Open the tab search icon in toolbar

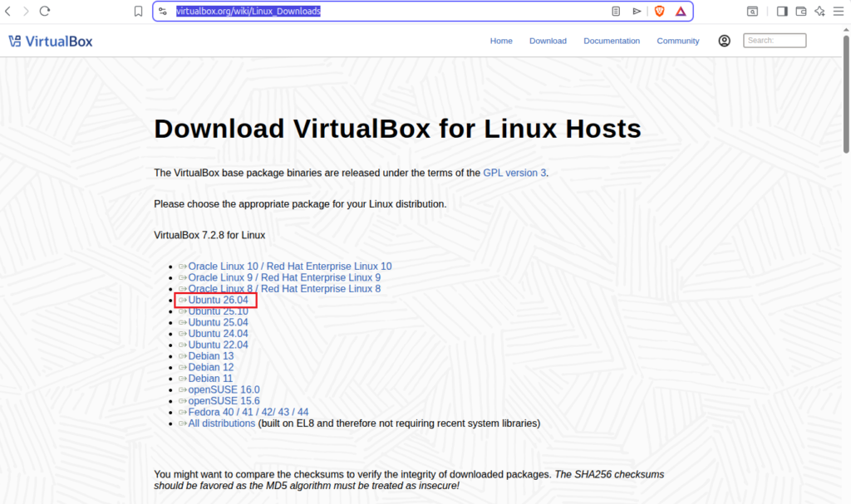pyautogui.click(x=752, y=11)
